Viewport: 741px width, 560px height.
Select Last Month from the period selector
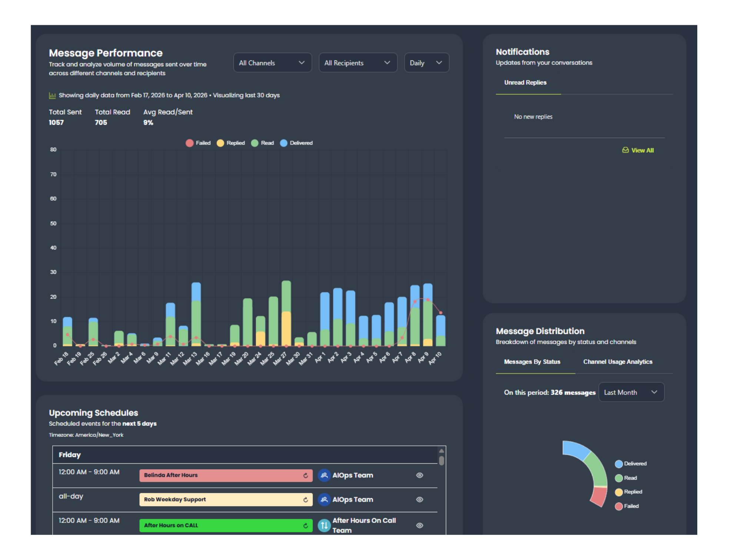(631, 392)
